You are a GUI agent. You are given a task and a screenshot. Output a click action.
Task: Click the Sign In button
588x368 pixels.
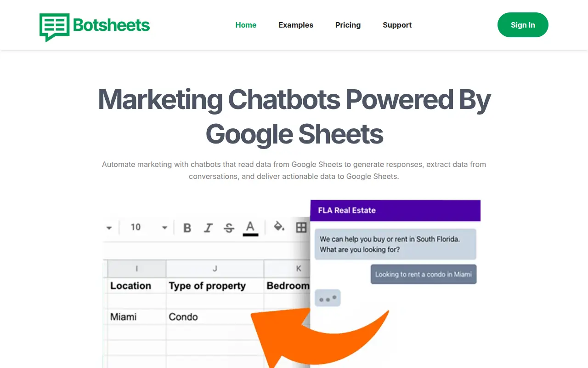(x=523, y=25)
